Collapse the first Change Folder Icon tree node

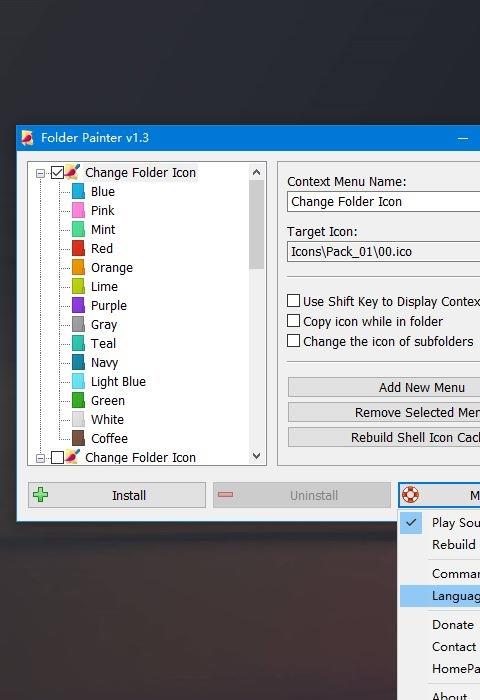[41, 173]
